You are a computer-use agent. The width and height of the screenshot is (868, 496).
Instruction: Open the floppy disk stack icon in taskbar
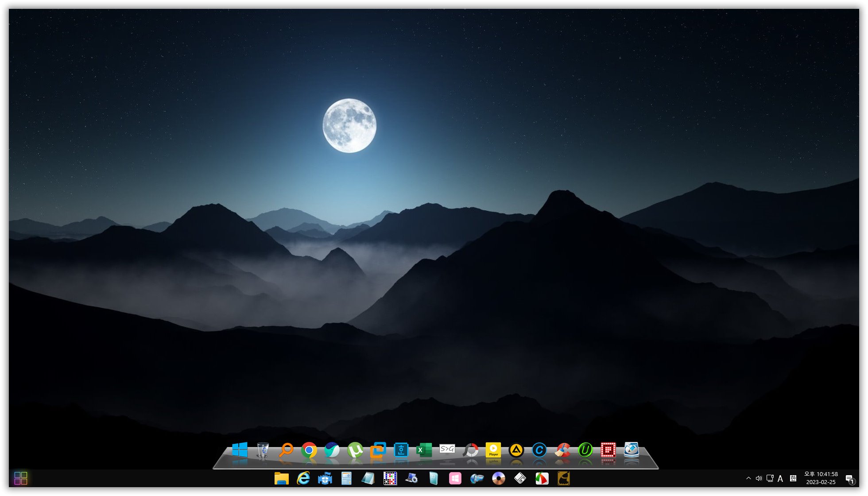(520, 478)
